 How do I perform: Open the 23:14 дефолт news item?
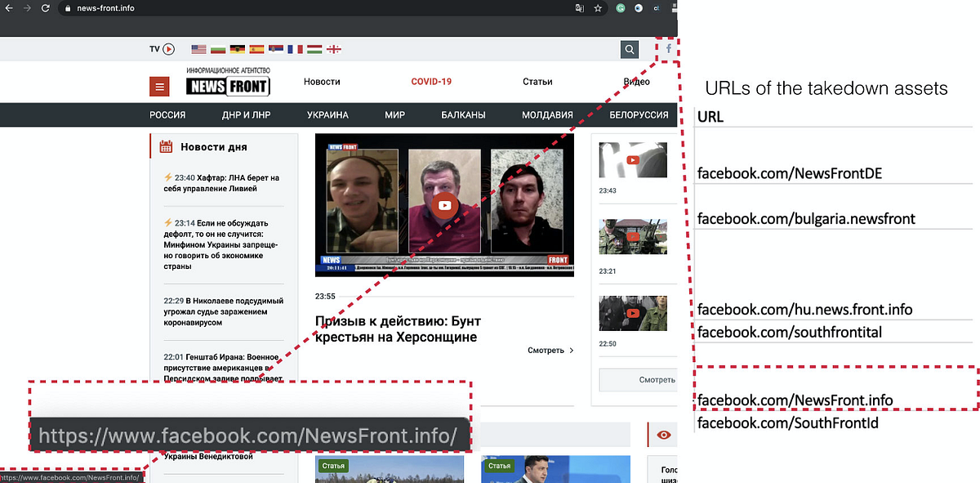222,244
